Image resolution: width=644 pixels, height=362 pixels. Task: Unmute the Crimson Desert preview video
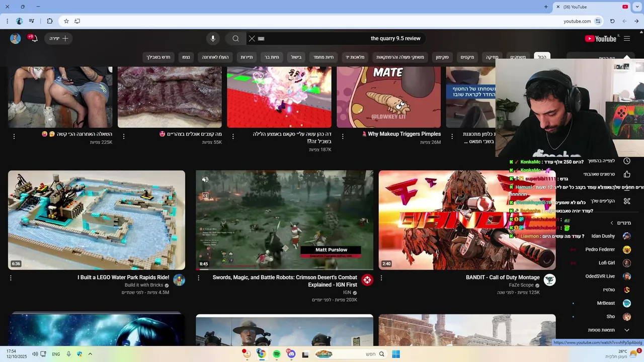[205, 179]
